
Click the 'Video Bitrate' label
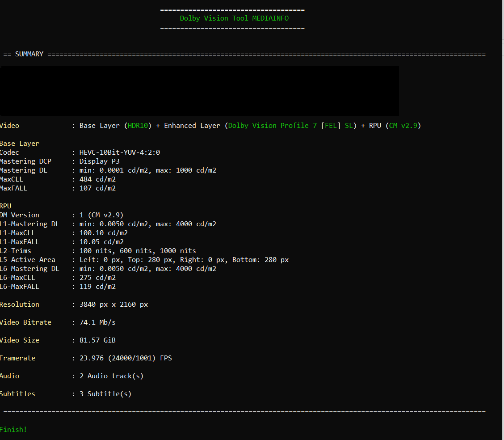pyautogui.click(x=25, y=322)
